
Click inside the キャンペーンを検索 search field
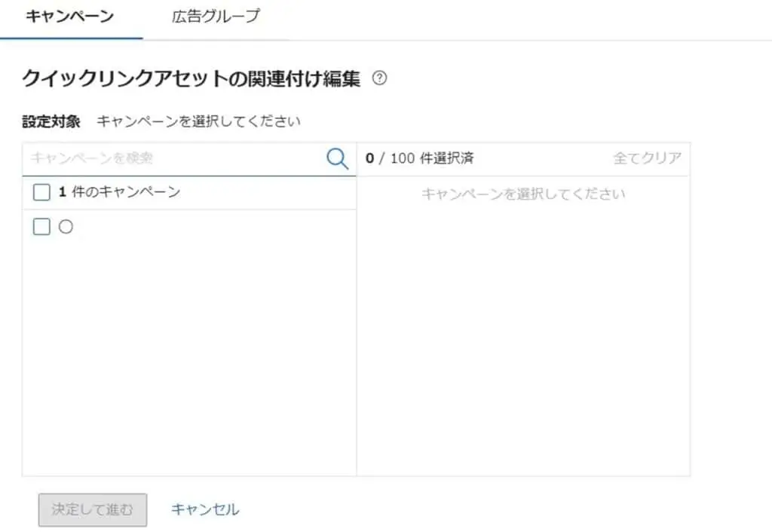click(151, 158)
